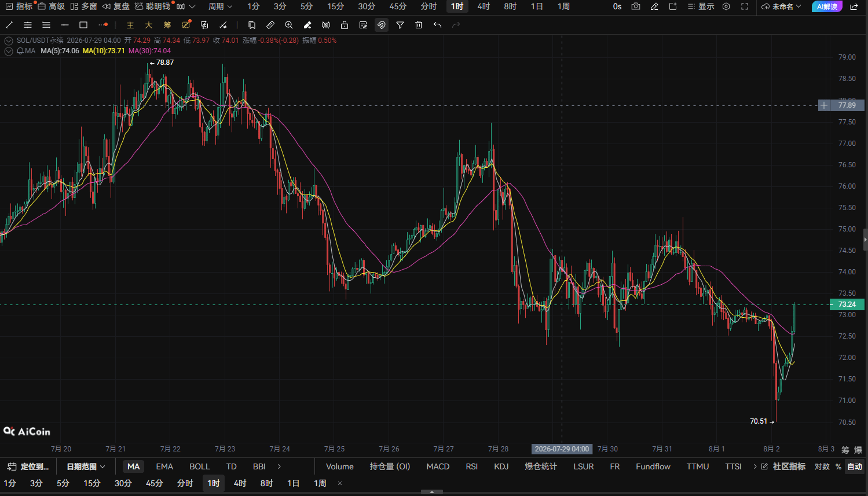
Task: Toggle the lock drawings icon
Action: click(345, 25)
